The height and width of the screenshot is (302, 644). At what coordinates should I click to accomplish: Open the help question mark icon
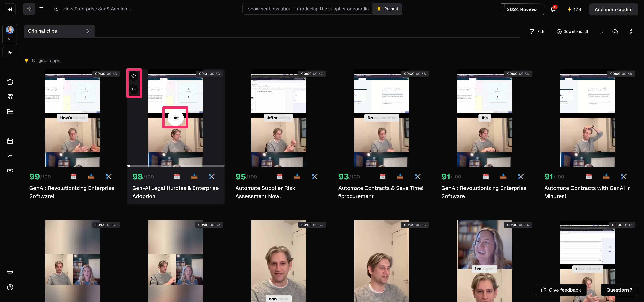[x=10, y=287]
